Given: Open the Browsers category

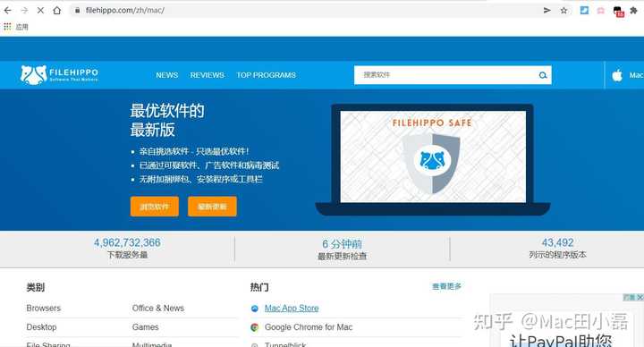Looking at the screenshot, I should coord(44,308).
